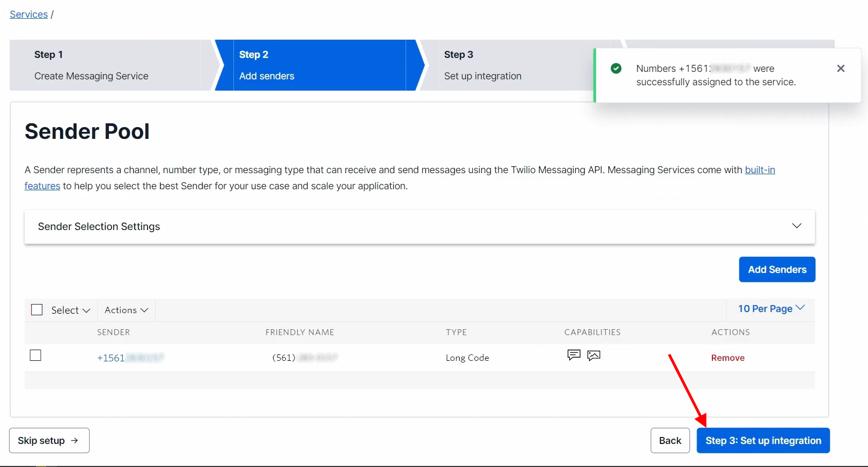Dismiss the success notification with X

coord(841,69)
